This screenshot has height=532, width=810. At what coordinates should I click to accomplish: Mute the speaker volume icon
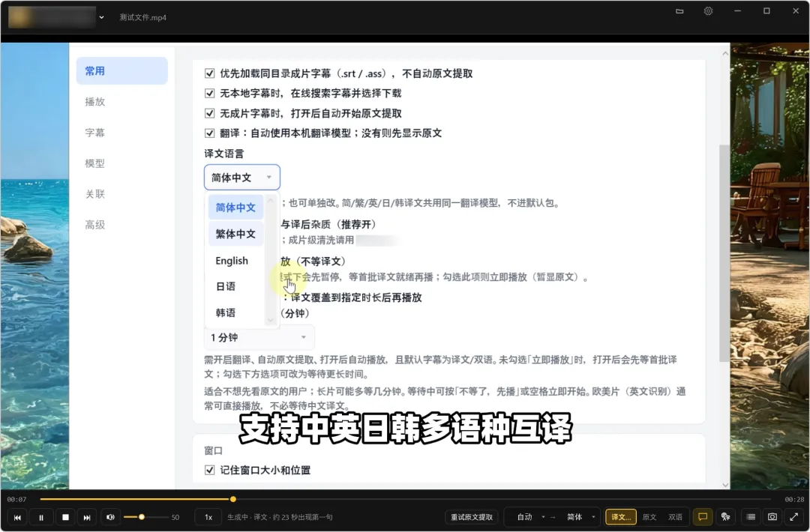click(x=110, y=517)
